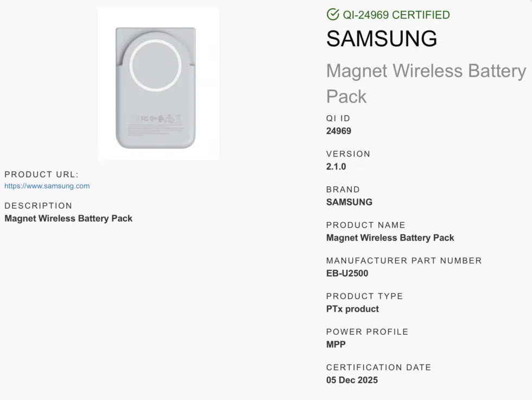The height and width of the screenshot is (400, 532).
Task: Click the large SAMSUNG brand heading
Action: tap(382, 39)
